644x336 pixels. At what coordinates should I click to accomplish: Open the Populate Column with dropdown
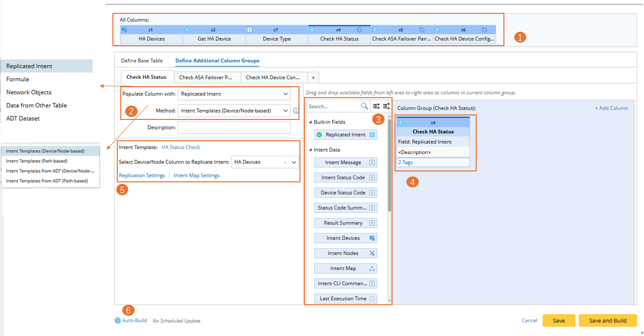pos(234,94)
